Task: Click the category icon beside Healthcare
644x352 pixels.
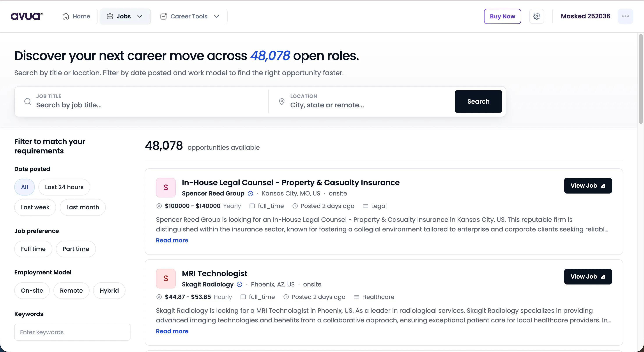Action: pyautogui.click(x=357, y=297)
